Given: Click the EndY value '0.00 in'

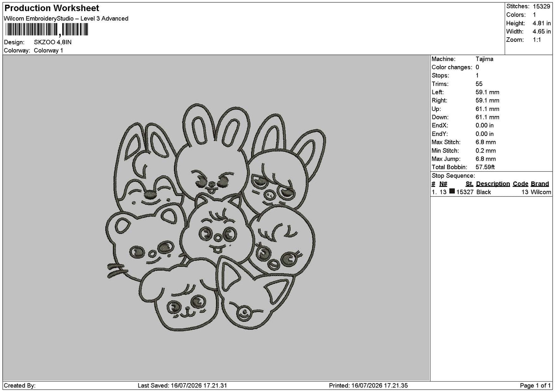Looking at the screenshot, I should point(485,134).
